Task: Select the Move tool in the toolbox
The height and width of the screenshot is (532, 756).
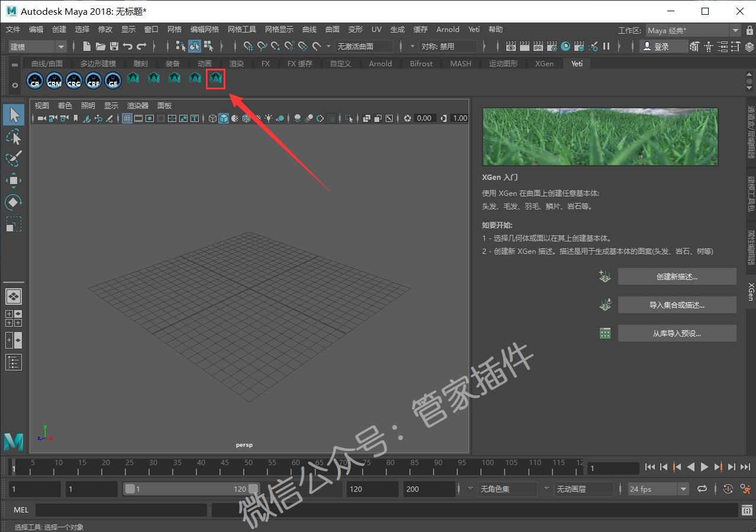Action: (x=14, y=180)
